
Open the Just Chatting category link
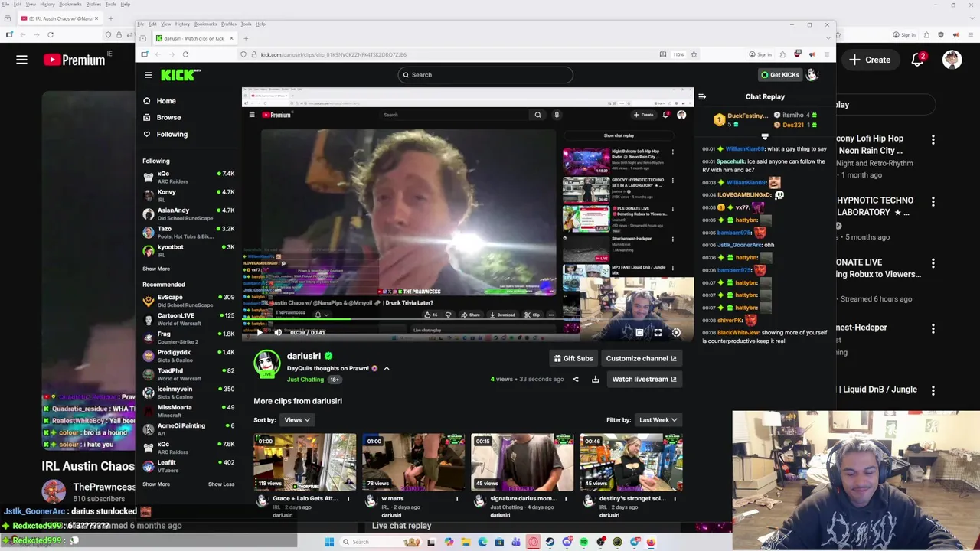[305, 380]
